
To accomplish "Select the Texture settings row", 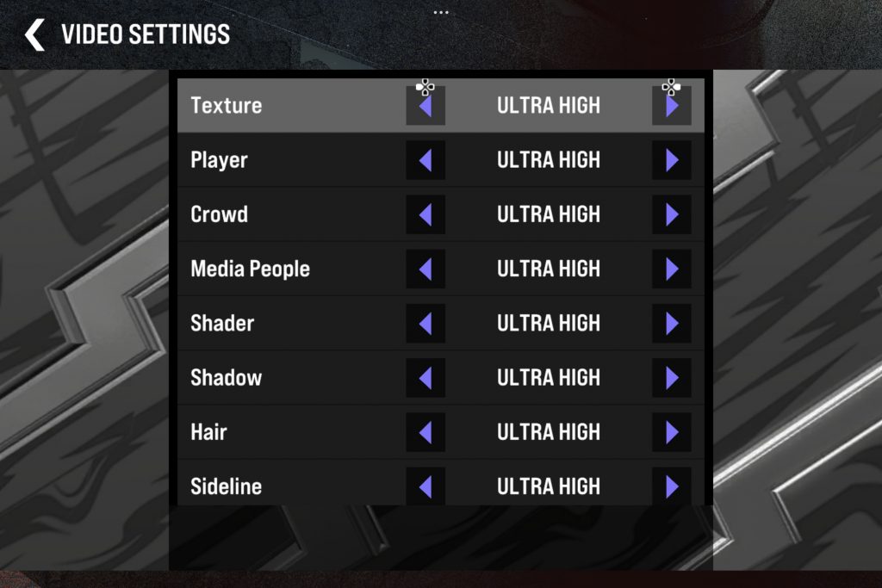I will (227, 106).
